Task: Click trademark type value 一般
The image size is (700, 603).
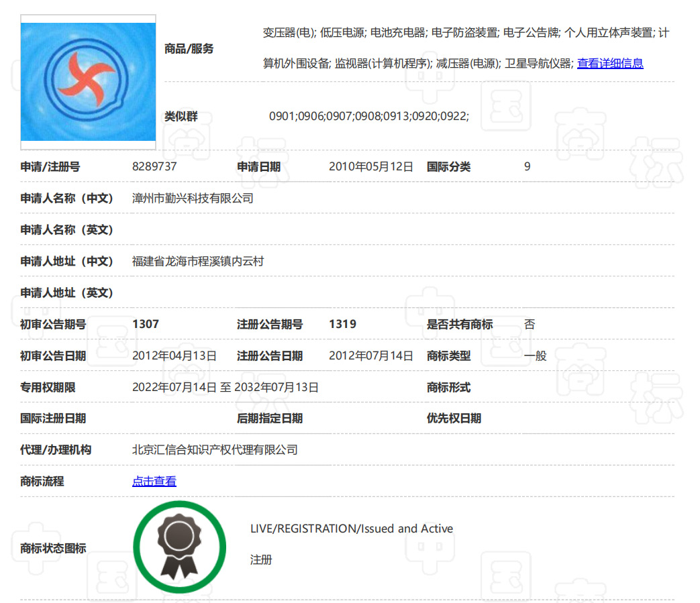Action: (x=536, y=356)
